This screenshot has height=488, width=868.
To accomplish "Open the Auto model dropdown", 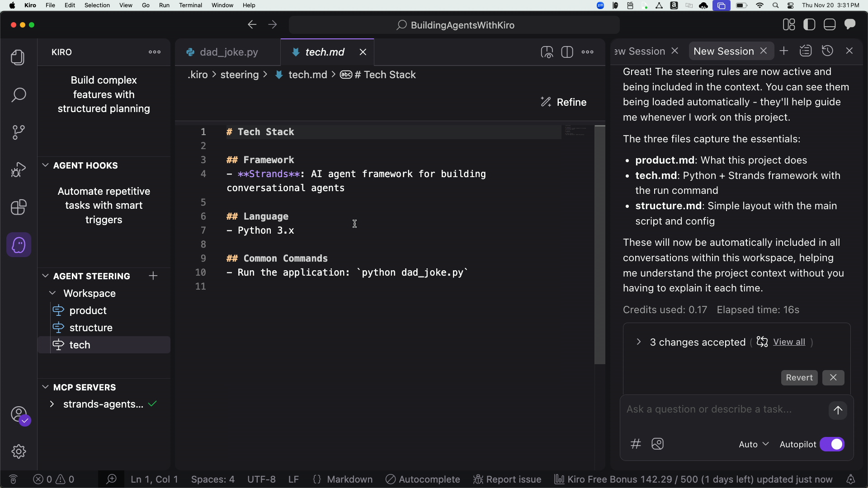I will (x=754, y=444).
